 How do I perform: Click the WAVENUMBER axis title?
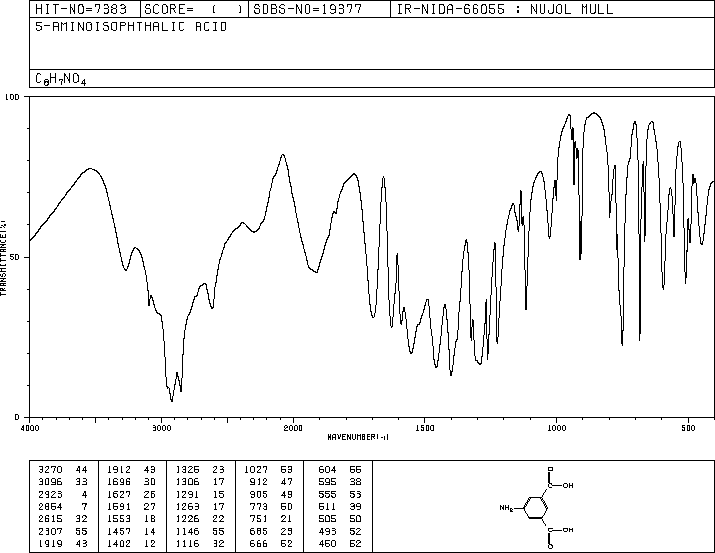[x=358, y=437]
